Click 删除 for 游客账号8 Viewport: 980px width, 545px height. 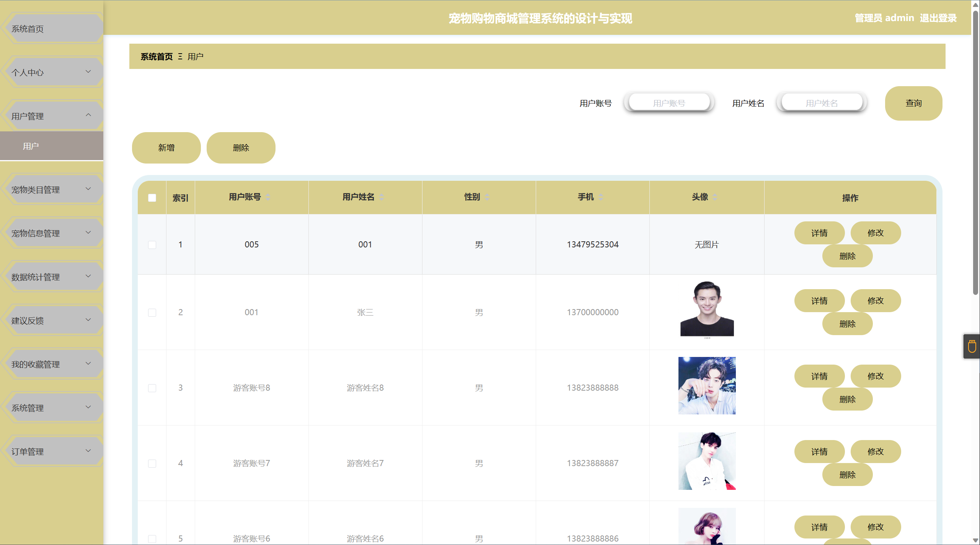tap(847, 399)
